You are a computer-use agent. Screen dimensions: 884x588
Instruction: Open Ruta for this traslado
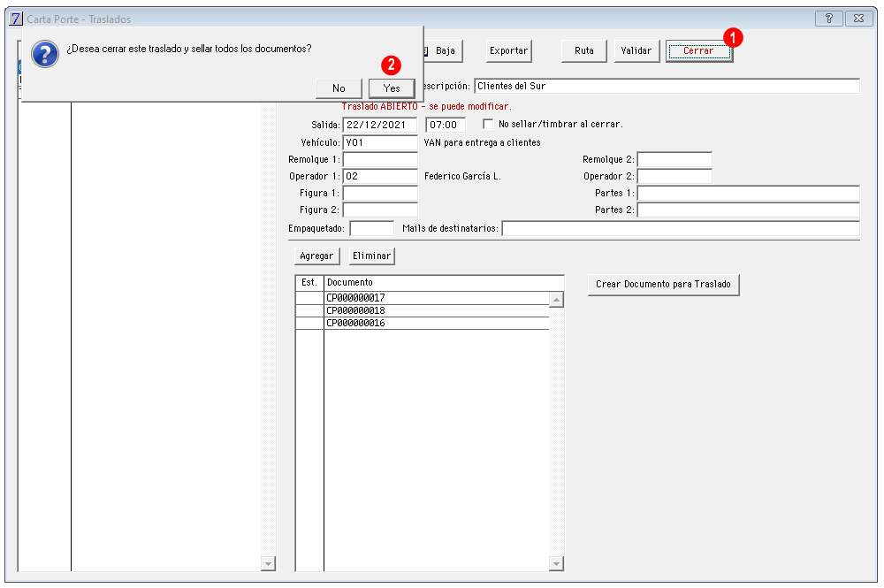click(x=583, y=51)
